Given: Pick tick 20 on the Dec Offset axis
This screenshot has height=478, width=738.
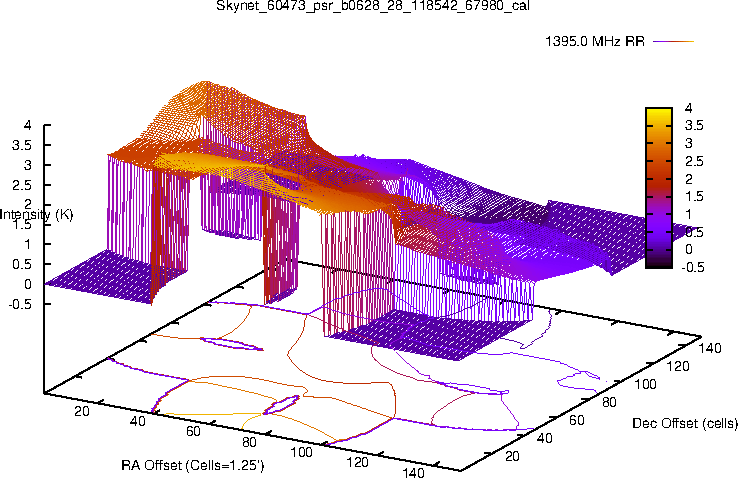Looking at the screenshot, I should (x=512, y=456).
